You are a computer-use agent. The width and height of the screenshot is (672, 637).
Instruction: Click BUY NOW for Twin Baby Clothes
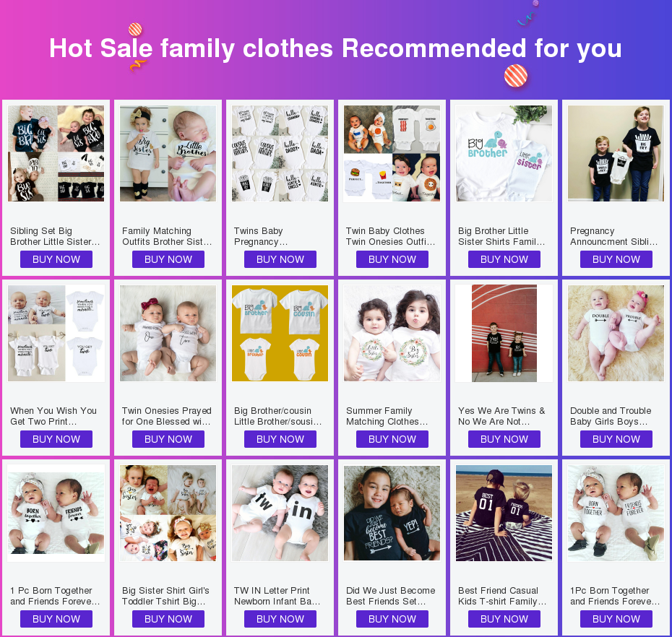pyautogui.click(x=392, y=259)
